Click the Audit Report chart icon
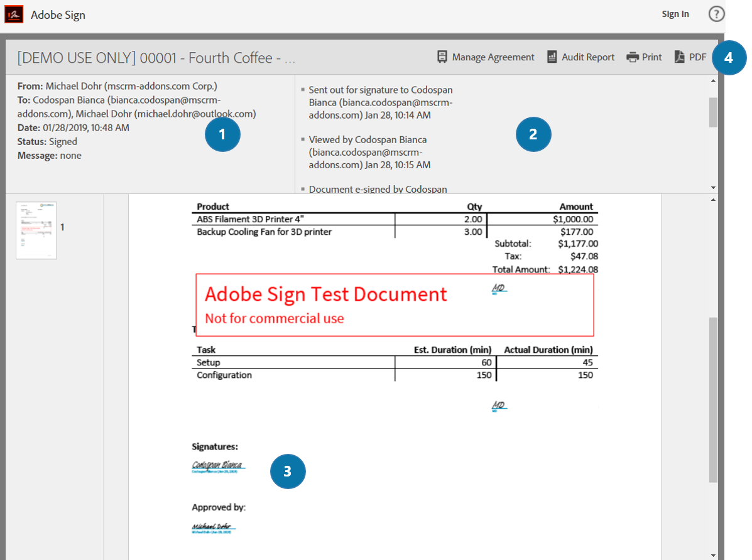The width and height of the screenshot is (752, 560). [x=552, y=57]
